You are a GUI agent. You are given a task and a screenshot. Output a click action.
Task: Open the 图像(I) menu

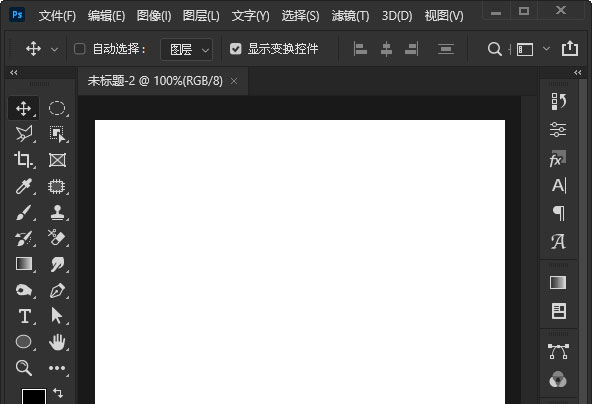point(154,16)
